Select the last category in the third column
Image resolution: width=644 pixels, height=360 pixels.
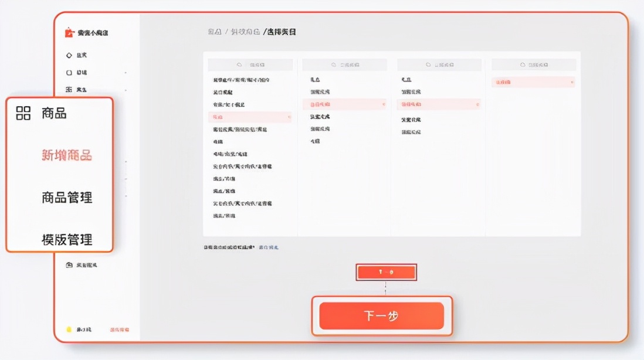pos(411,132)
